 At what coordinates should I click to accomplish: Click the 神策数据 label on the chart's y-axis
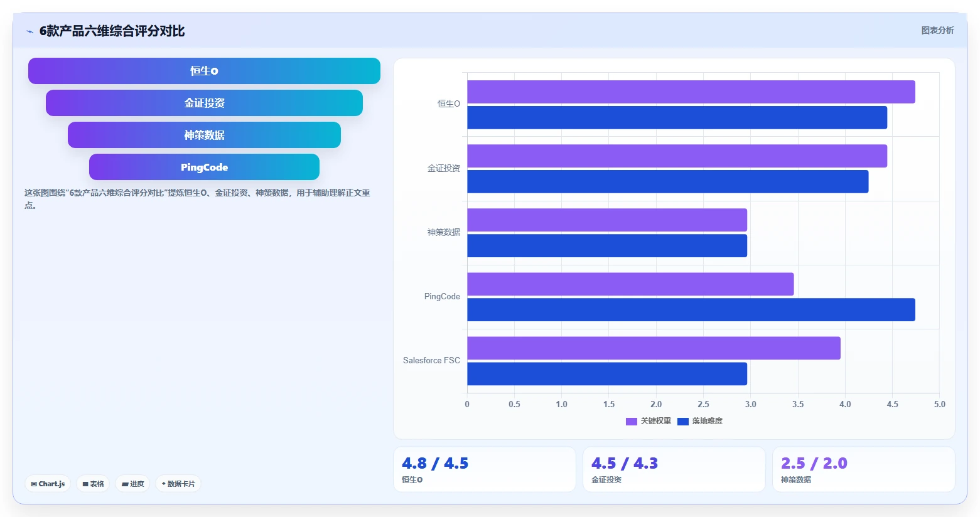tap(444, 232)
